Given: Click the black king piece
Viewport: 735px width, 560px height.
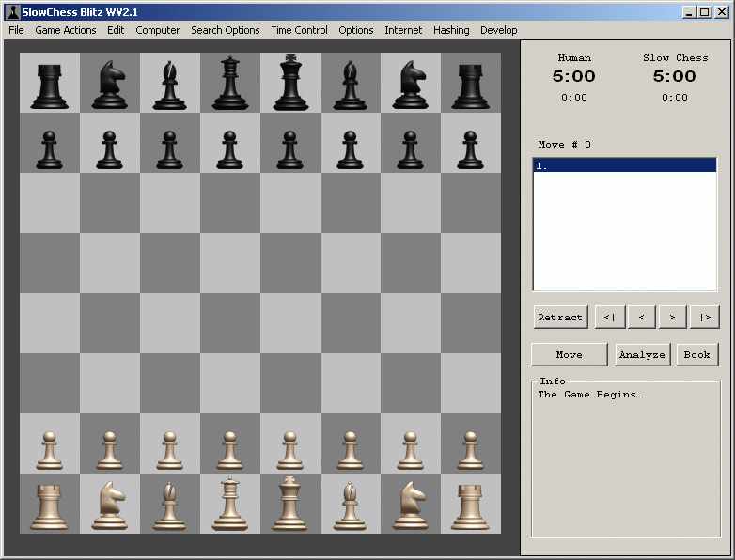Looking at the screenshot, I should point(289,83).
